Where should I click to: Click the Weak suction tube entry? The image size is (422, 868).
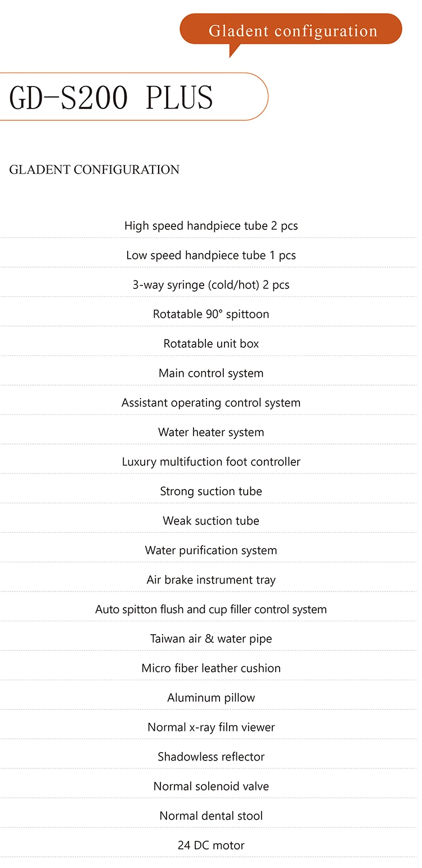pyautogui.click(x=211, y=521)
